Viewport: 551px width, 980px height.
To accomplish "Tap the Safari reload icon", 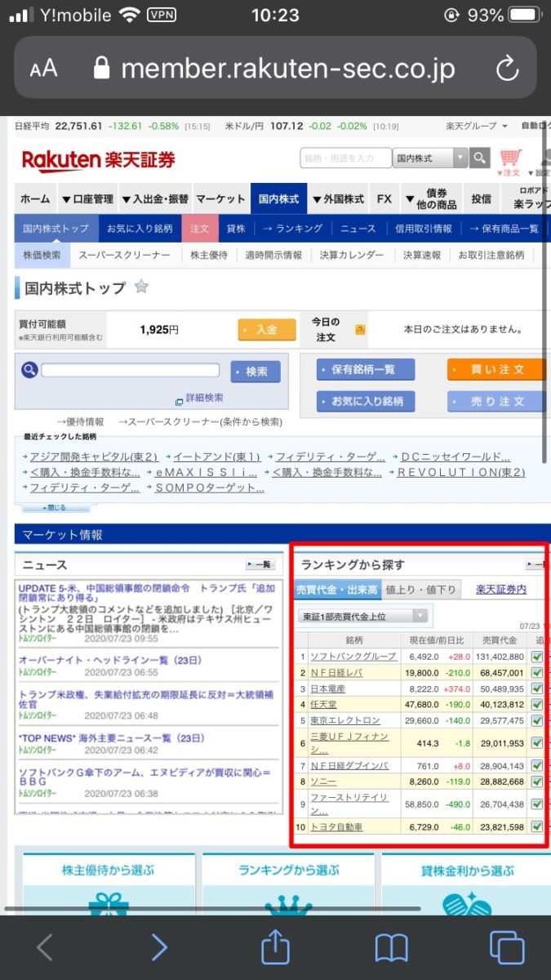I will pos(507,68).
